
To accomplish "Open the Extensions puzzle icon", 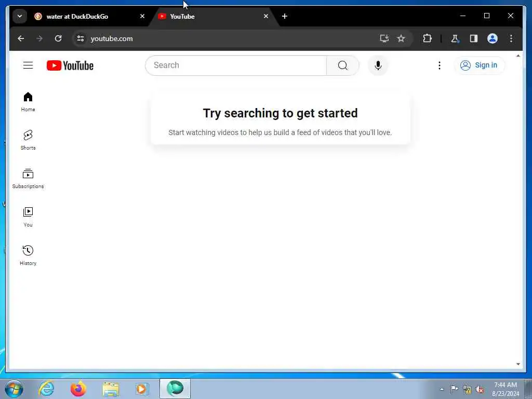I will click(x=427, y=38).
